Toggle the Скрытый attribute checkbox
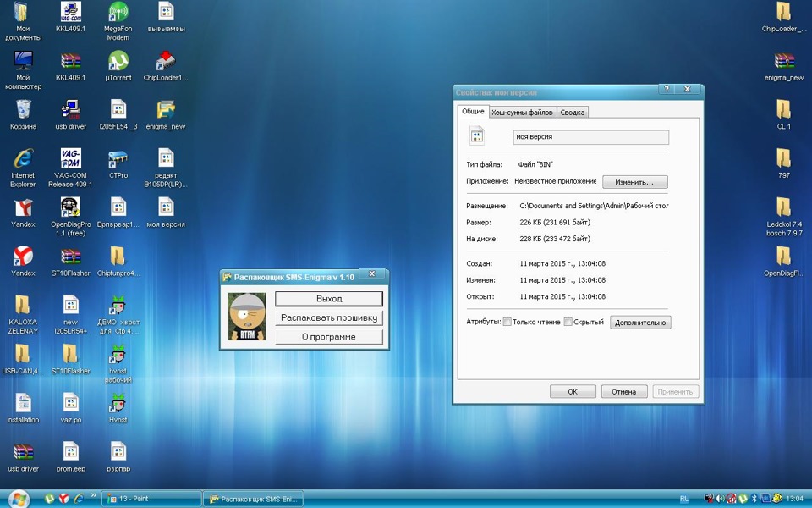This screenshot has height=508, width=812. point(568,323)
